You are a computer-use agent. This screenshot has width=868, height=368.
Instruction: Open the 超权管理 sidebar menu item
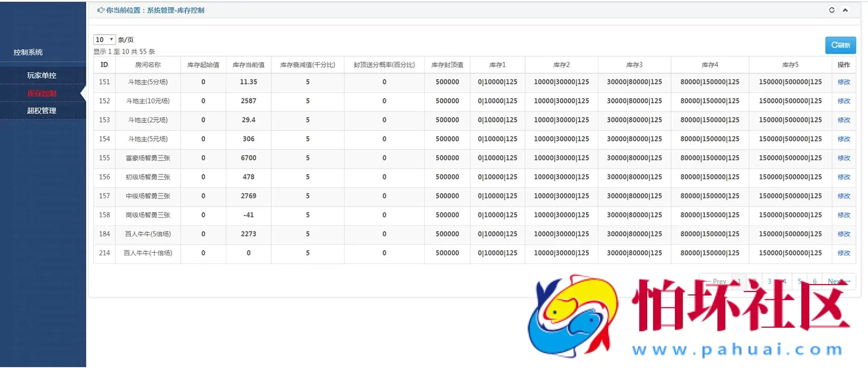pyautogui.click(x=42, y=111)
